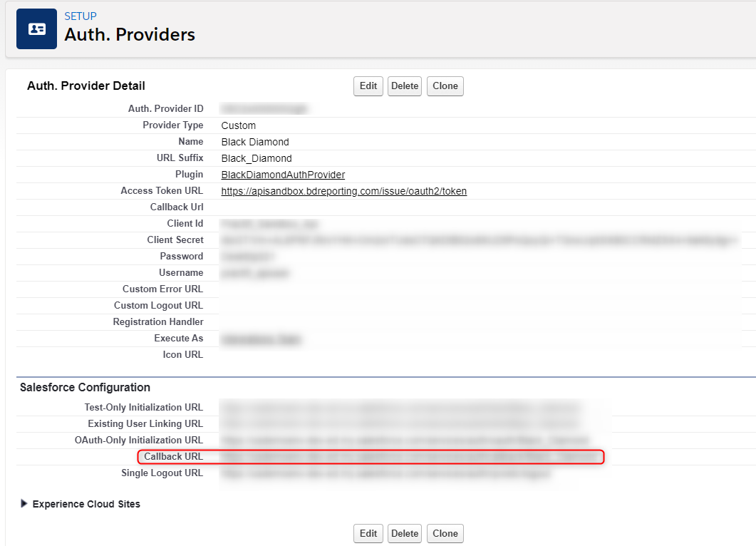Viewport: 756px width, 546px height.
Task: Click the SETUP breadcrumb text
Action: point(81,16)
